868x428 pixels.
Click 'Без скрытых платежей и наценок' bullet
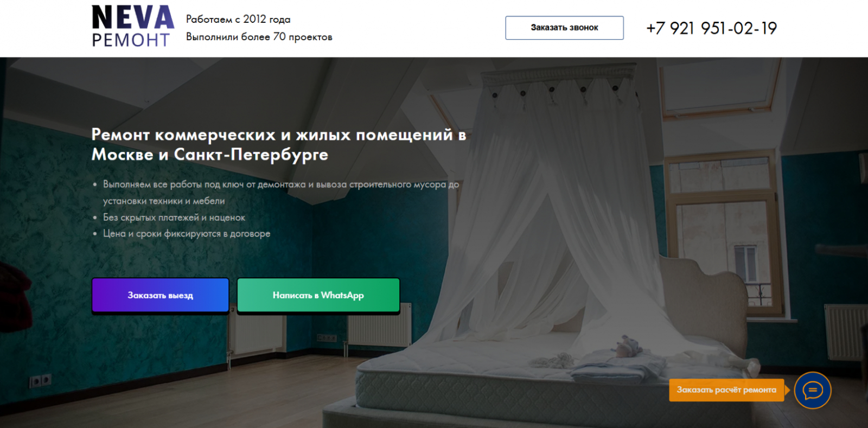[174, 218]
